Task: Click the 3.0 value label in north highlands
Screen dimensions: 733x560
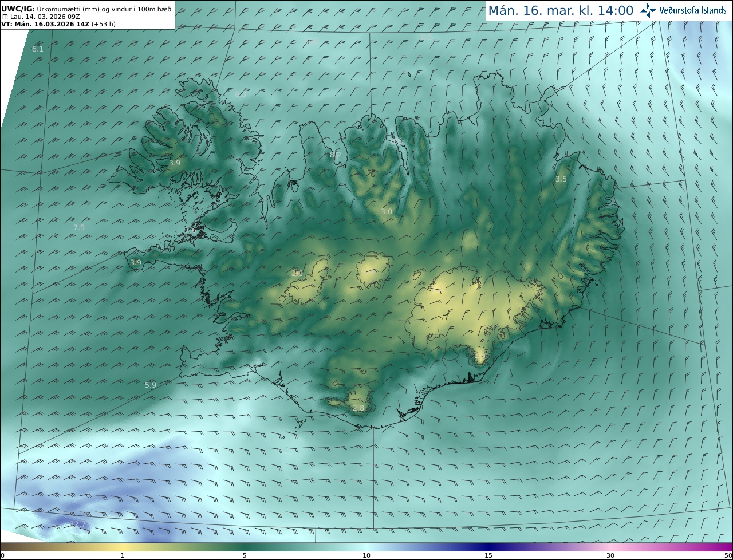Action: coord(387,212)
